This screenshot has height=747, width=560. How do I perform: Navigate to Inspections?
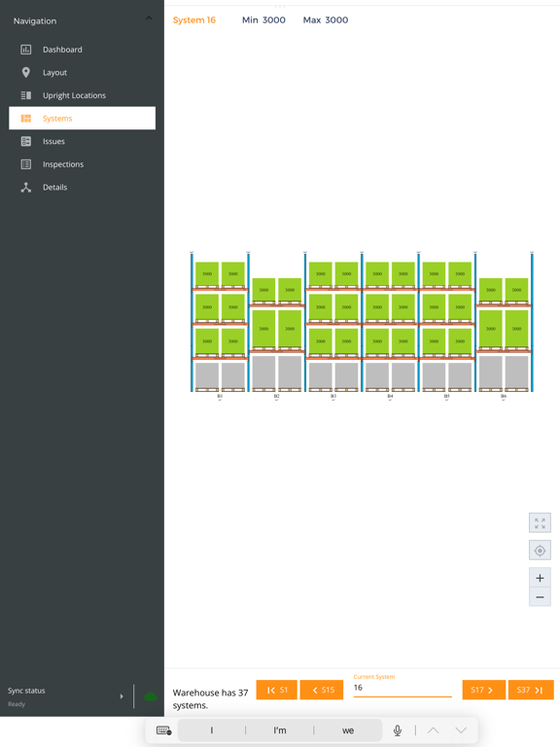[82, 163]
